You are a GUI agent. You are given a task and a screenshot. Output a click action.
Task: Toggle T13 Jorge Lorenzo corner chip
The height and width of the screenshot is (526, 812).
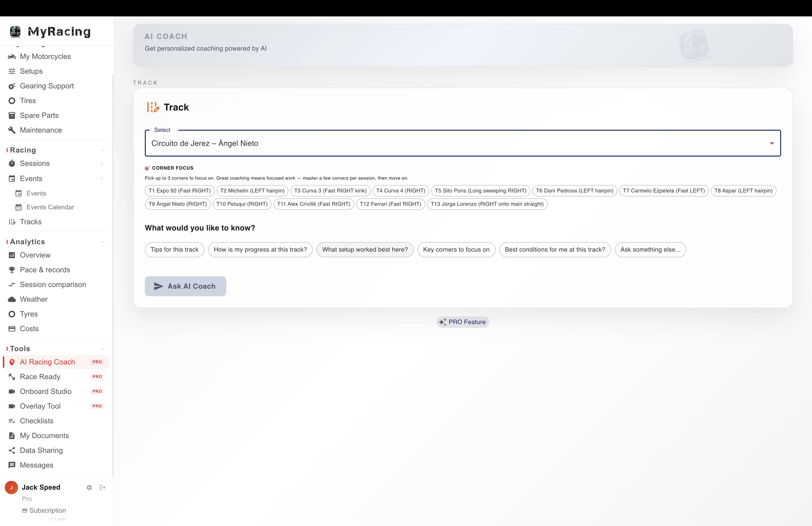[x=487, y=204]
